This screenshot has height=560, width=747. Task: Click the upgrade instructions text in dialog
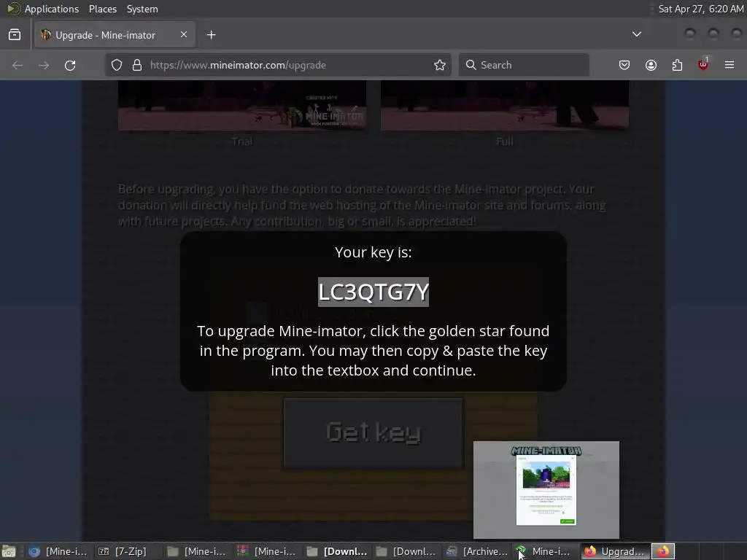pos(373,351)
